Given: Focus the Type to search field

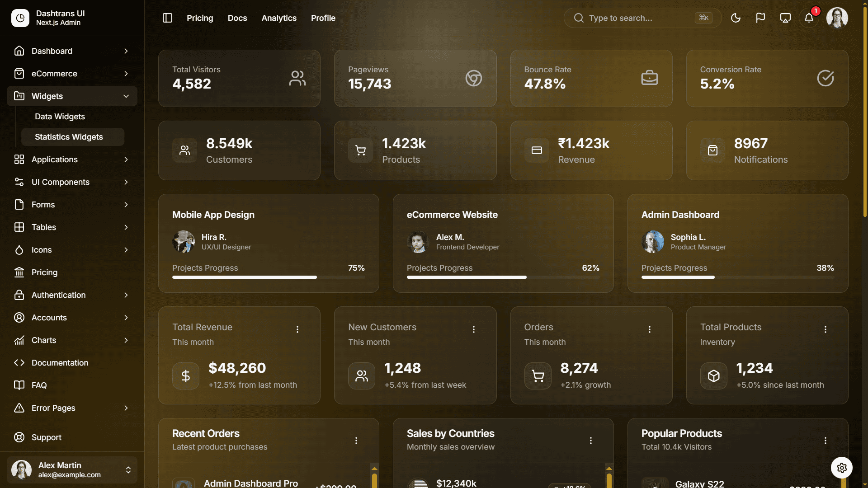Looking at the screenshot, I should [x=642, y=18].
